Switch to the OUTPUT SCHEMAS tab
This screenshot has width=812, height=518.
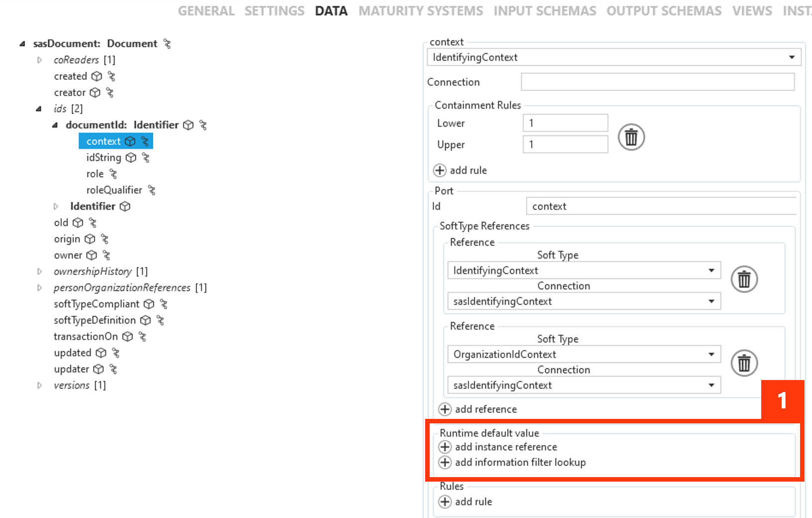click(x=664, y=10)
